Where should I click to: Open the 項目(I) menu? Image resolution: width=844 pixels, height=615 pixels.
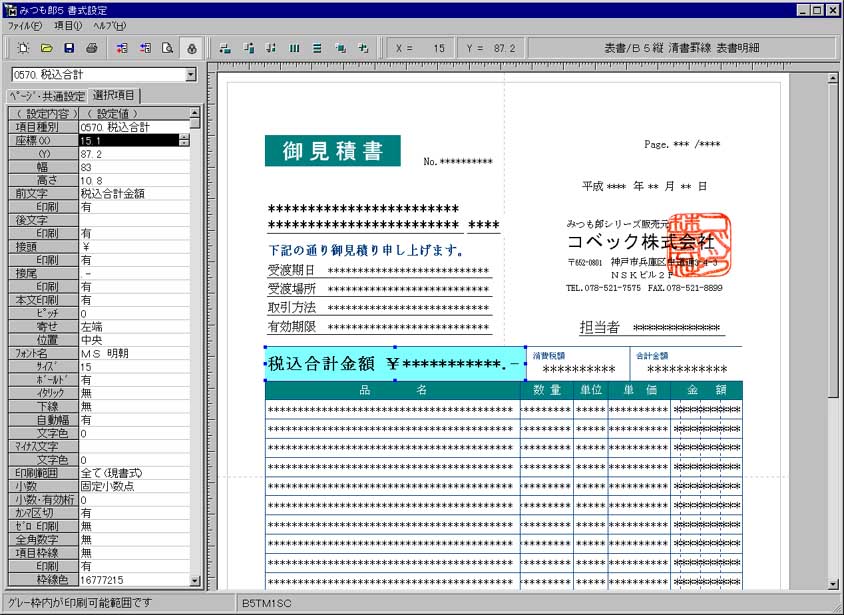[x=68, y=25]
